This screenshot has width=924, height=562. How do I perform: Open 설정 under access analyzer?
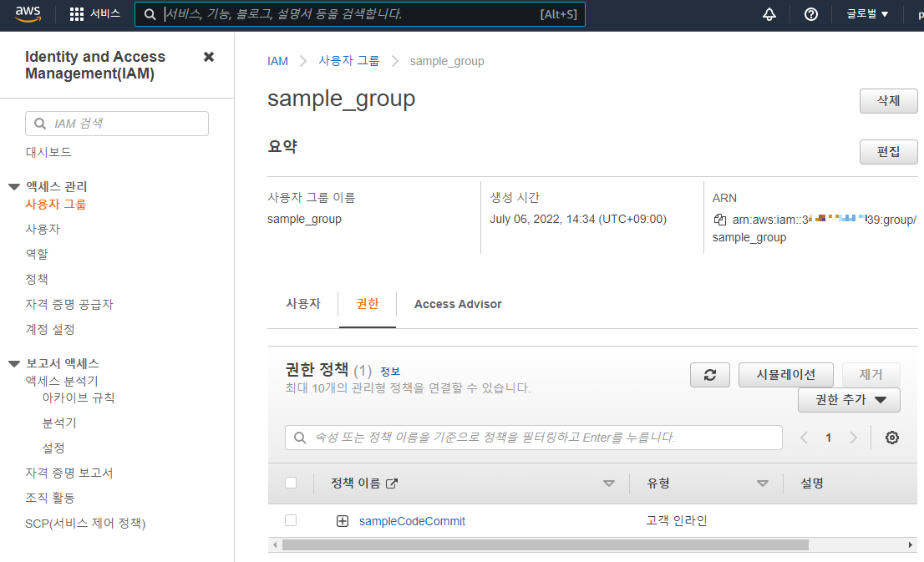(53, 448)
